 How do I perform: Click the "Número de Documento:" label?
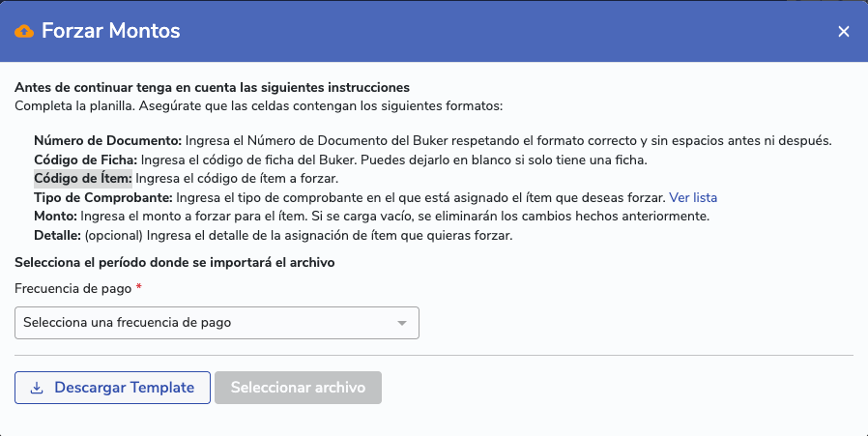click(x=107, y=140)
